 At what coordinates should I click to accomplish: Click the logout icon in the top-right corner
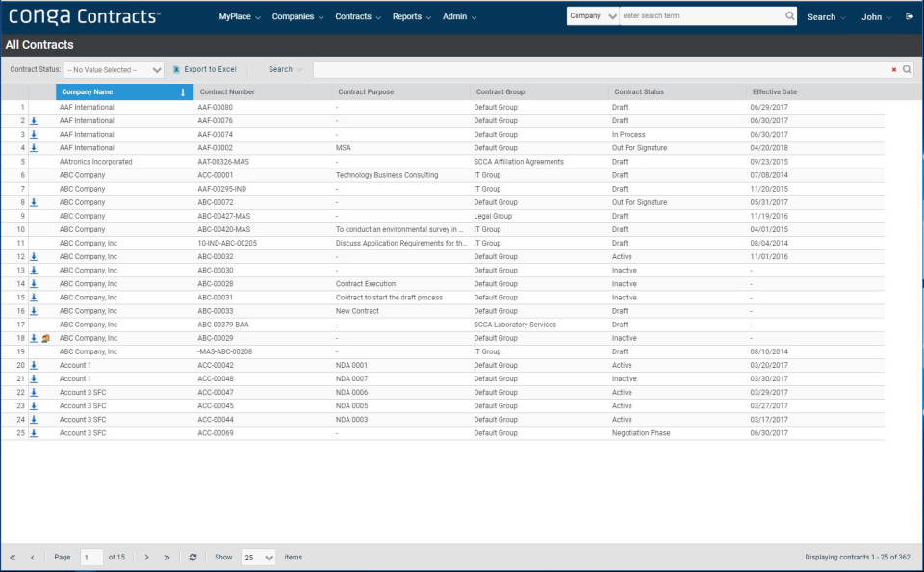(x=911, y=16)
